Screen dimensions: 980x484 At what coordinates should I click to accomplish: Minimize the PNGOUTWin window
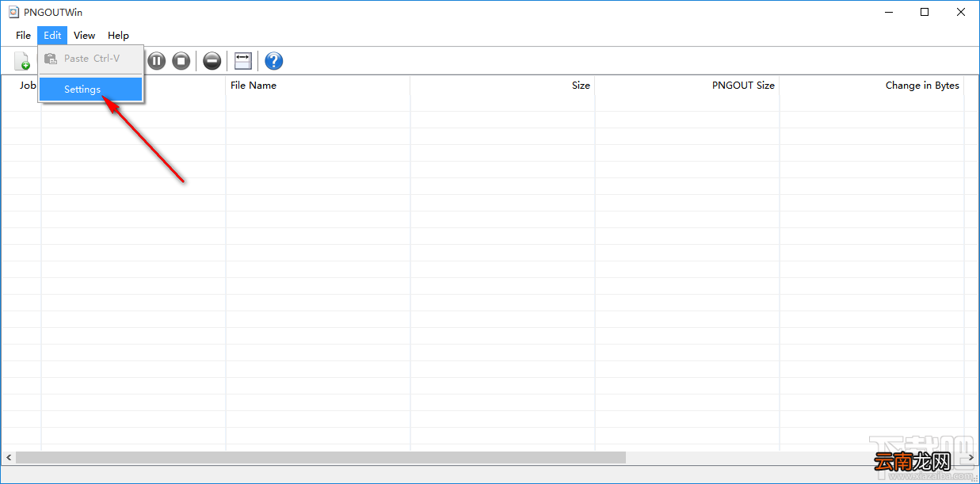[x=887, y=12]
